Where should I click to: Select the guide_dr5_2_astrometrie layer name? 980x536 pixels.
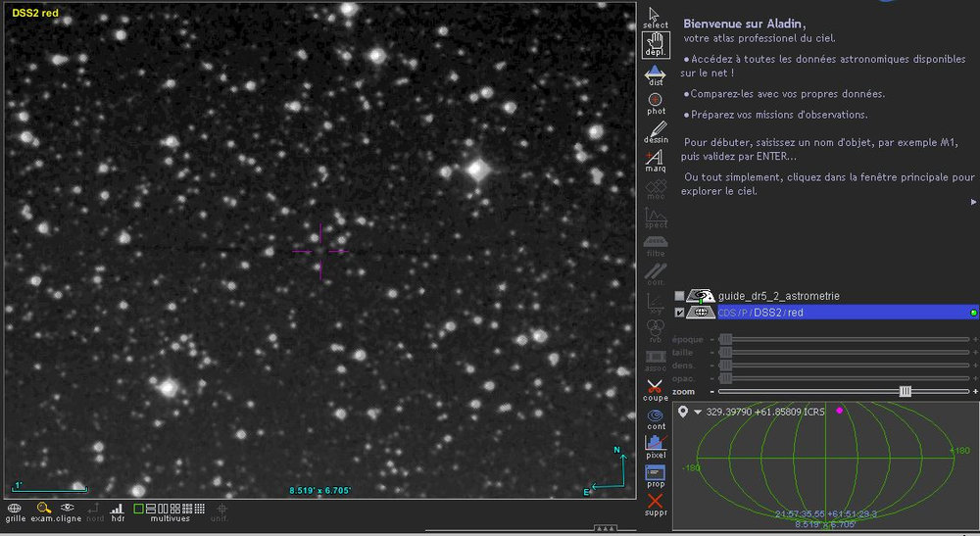click(x=778, y=296)
